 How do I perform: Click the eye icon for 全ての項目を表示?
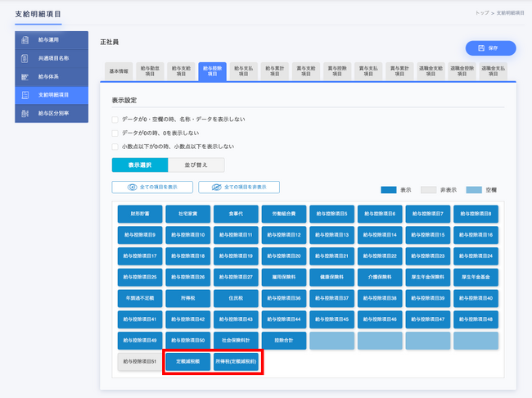[x=132, y=187]
